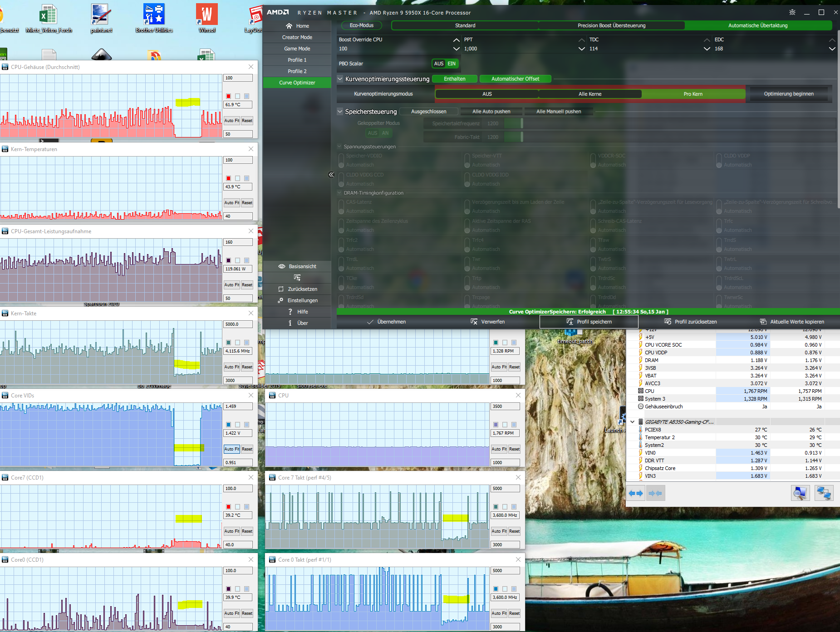Click Optimierung beginnen button
Image resolution: width=840 pixels, height=632 pixels.
(x=789, y=94)
